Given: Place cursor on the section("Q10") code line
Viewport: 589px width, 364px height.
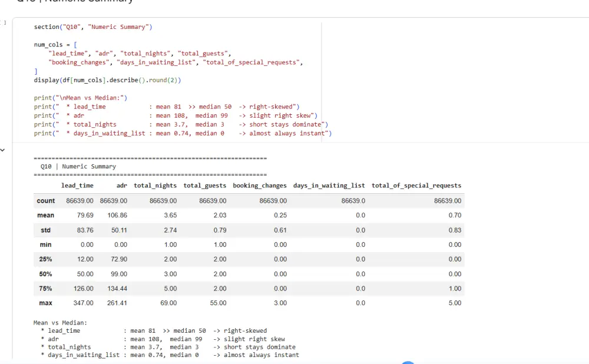Looking at the screenshot, I should 93,27.
